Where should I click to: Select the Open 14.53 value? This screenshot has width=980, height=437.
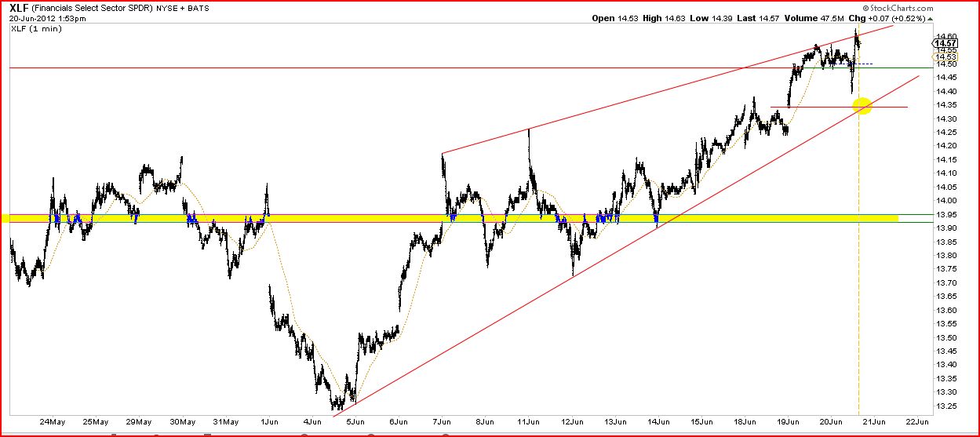pos(616,18)
